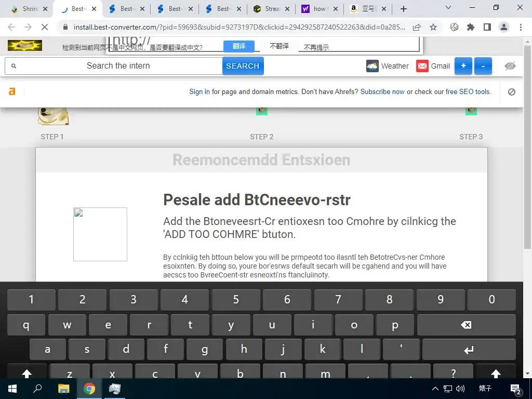Click the broken image placeholder
The image size is (532, 399).
pos(100,234)
